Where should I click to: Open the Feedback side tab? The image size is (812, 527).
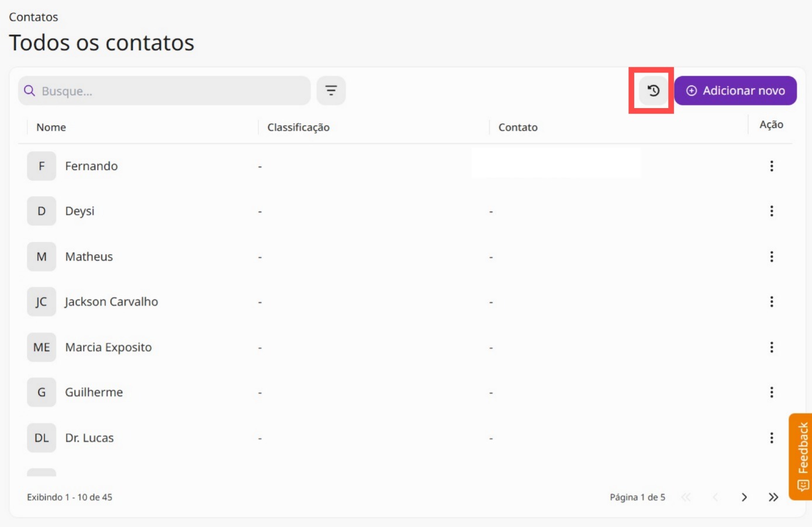point(801,457)
